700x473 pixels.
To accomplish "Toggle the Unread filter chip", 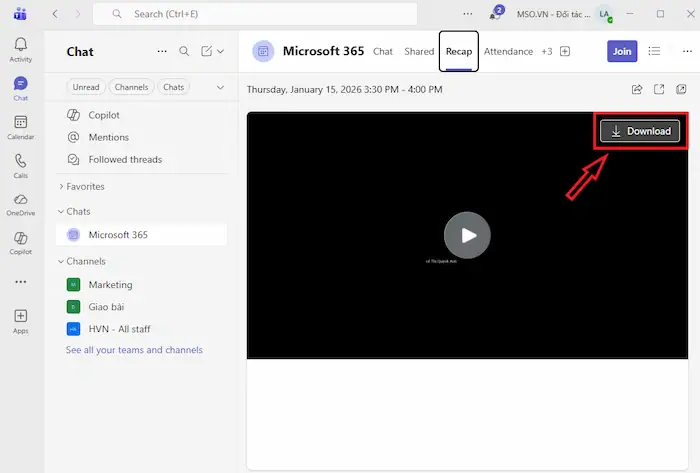I will [x=86, y=87].
